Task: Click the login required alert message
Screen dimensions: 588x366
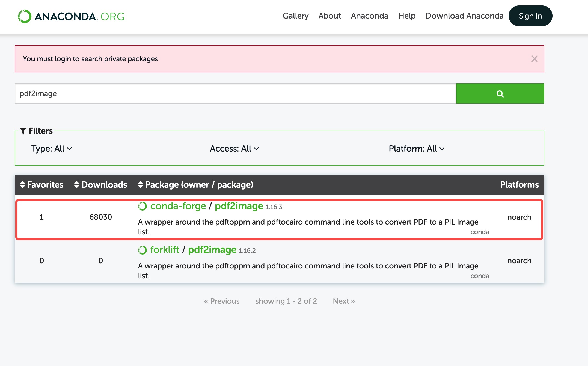Action: click(x=90, y=59)
